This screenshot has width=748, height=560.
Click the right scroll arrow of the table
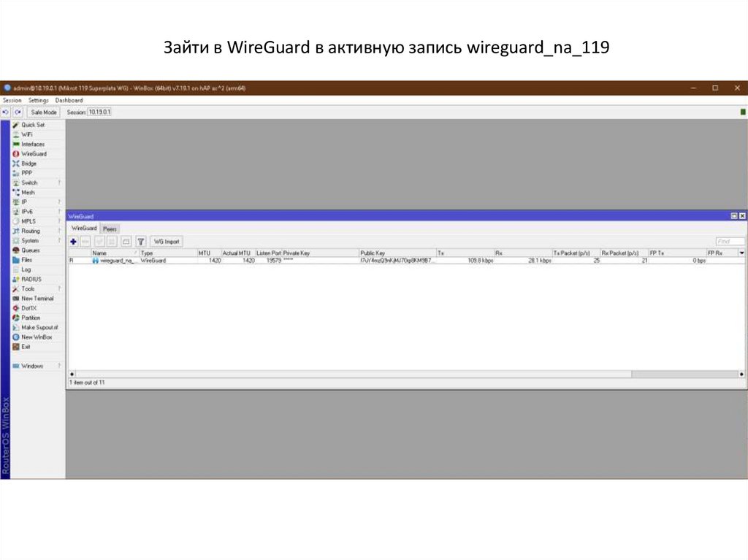(x=741, y=374)
